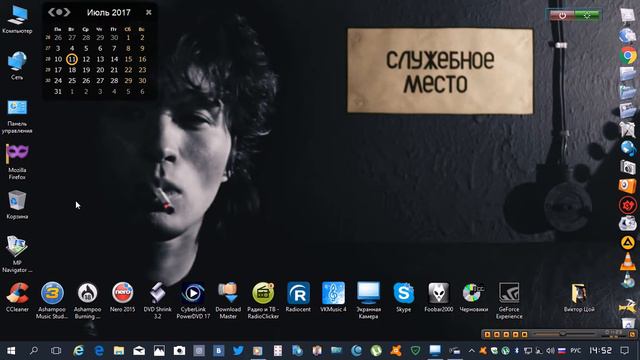640x360 pixels.
Task: Open the Виктор Цой folder
Action: pos(579,297)
